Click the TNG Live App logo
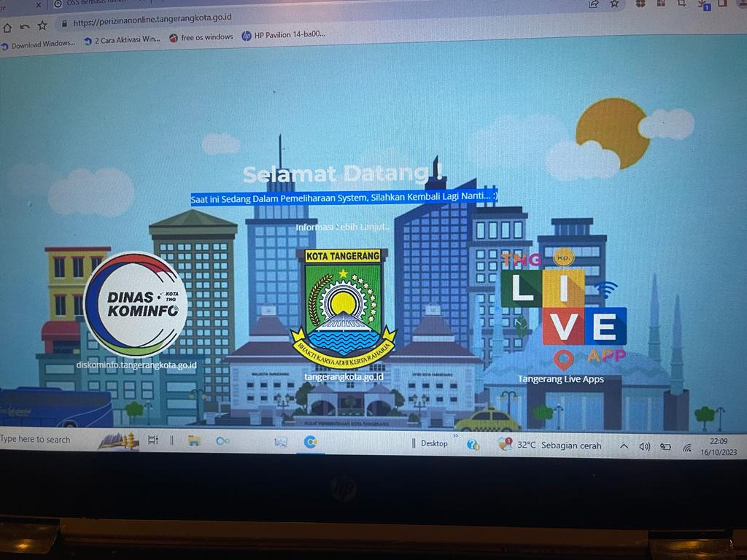The width and height of the screenshot is (747, 560). [x=564, y=311]
